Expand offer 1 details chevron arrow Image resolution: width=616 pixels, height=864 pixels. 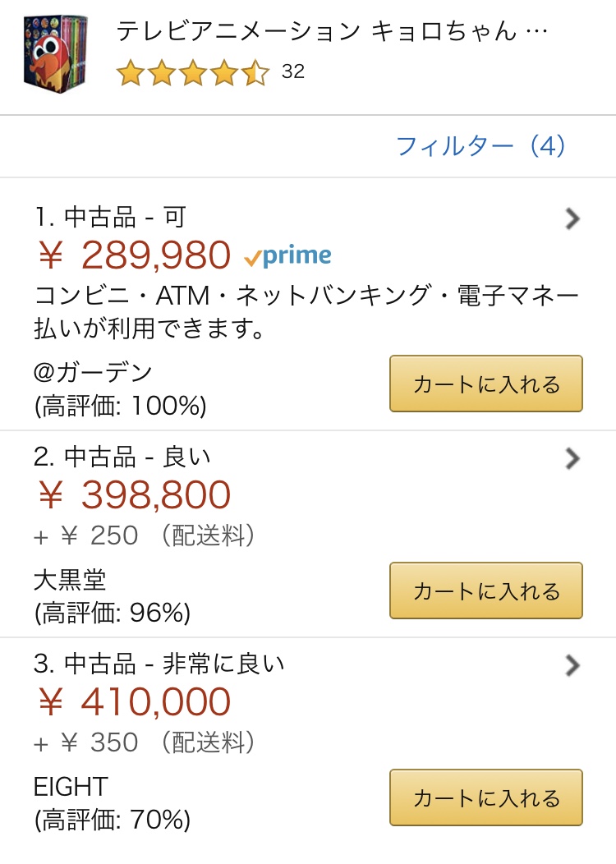point(572,218)
